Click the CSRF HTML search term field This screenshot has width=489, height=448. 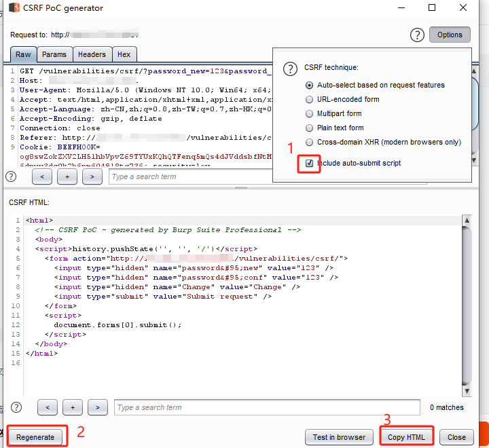tap(267, 407)
